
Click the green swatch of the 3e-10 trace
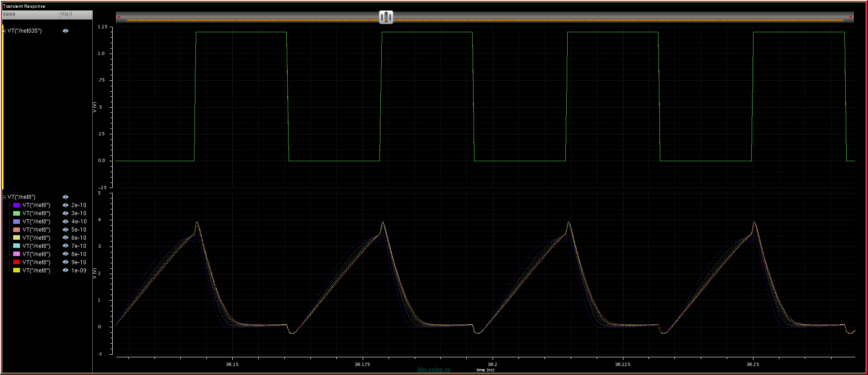(x=16, y=213)
